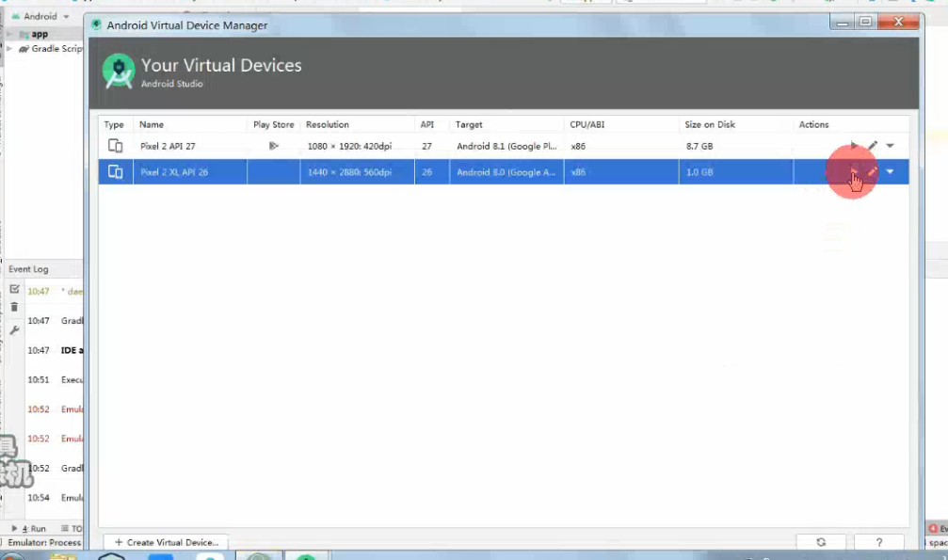Click the Android Studio logo in the header
This screenshot has width=948, height=560.
(x=119, y=72)
